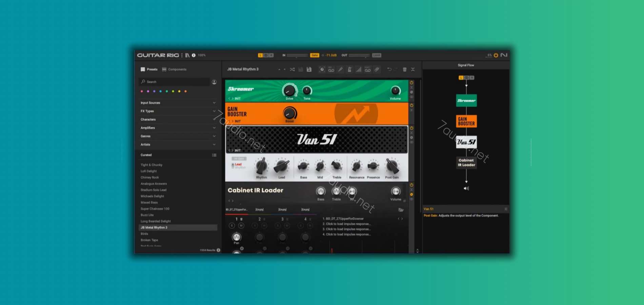Open the metronome tool icon

(349, 69)
